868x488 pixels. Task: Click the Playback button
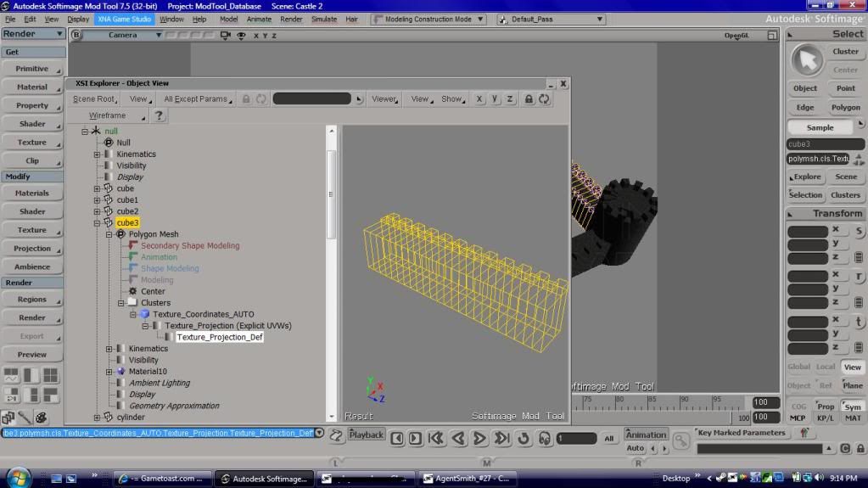point(366,435)
